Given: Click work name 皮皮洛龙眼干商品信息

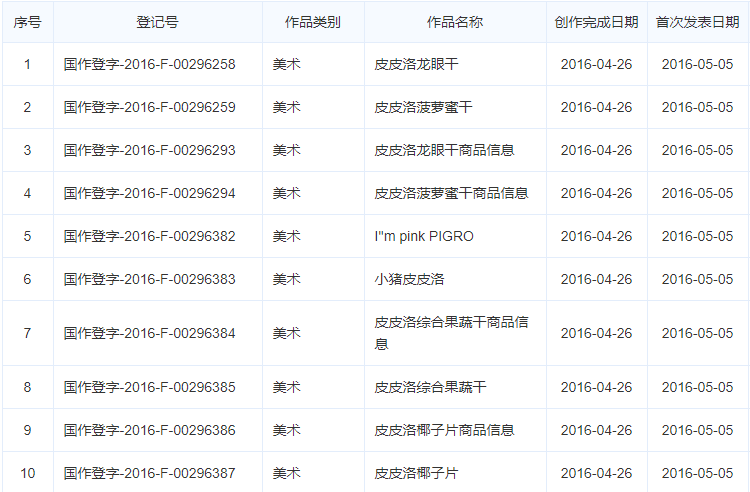Looking at the screenshot, I should (444, 150).
